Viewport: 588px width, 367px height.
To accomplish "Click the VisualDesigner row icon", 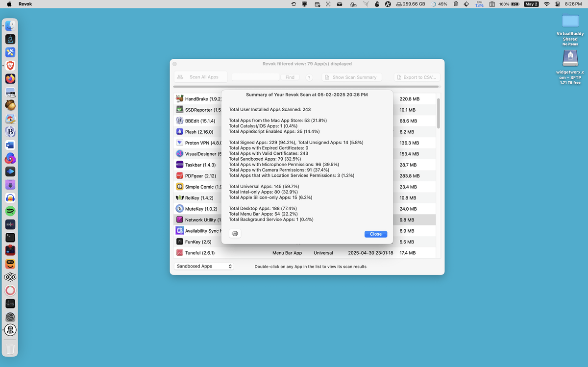I will pos(180,154).
